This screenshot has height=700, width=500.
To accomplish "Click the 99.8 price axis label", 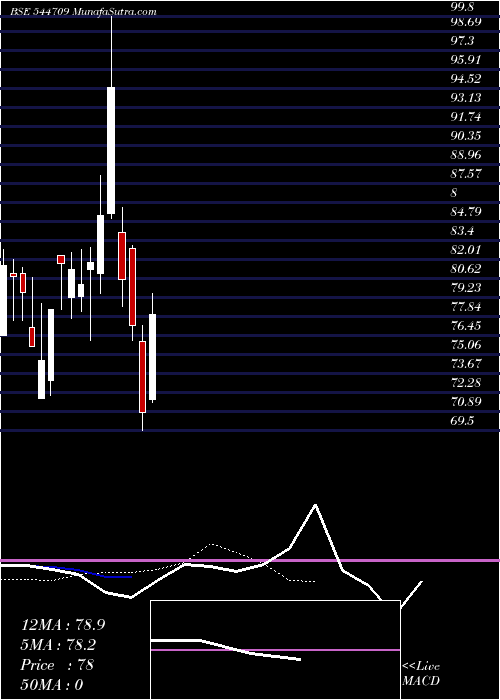I will (x=462, y=6).
